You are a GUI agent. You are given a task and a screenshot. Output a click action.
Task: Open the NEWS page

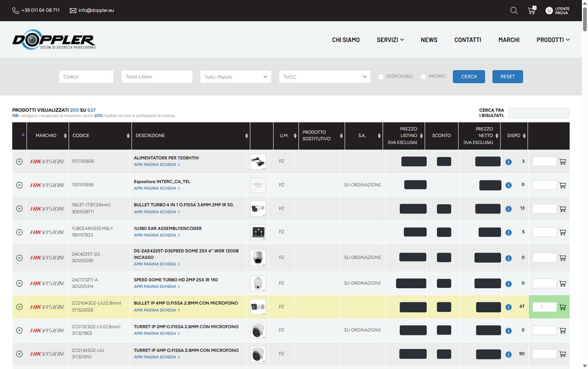(x=429, y=40)
